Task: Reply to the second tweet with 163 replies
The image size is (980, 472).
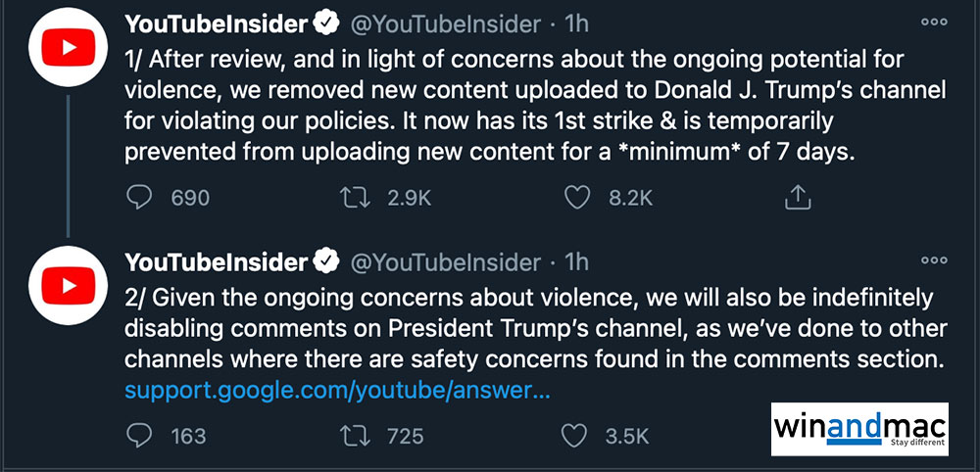Action: click(142, 434)
